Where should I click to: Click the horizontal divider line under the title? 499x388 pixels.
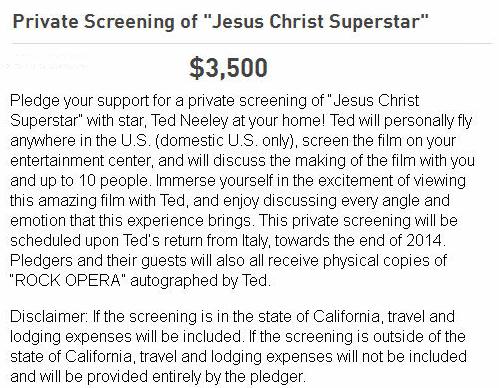coord(252,43)
